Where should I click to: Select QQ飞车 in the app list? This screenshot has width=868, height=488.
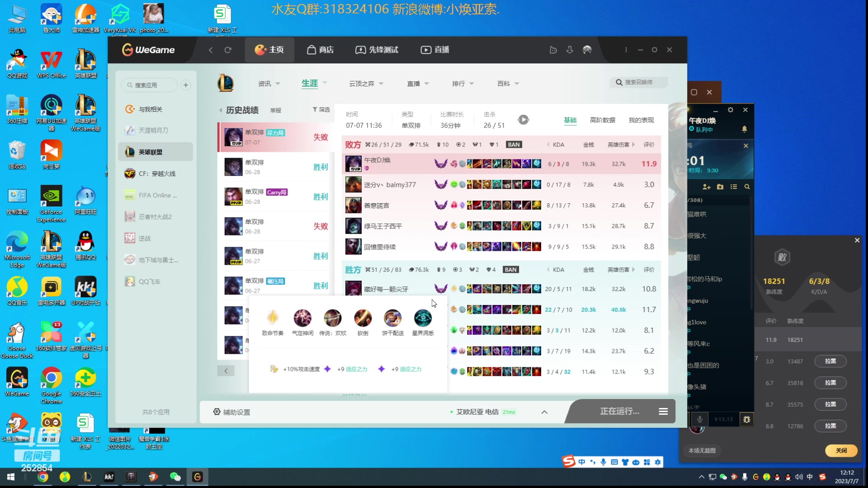(x=156, y=282)
